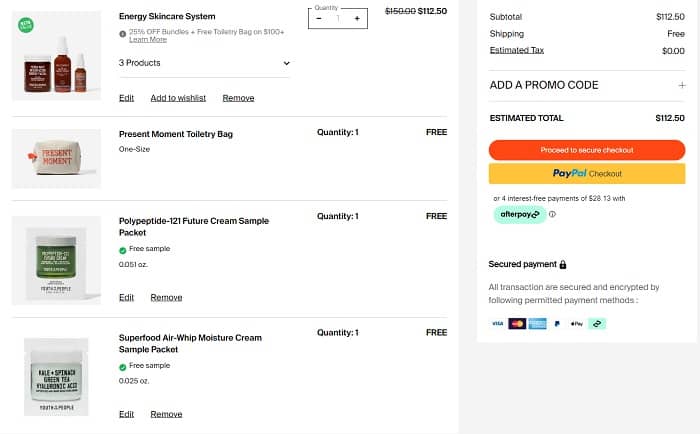700x434 pixels.
Task: Click the Apple Pay payment icon
Action: click(577, 324)
